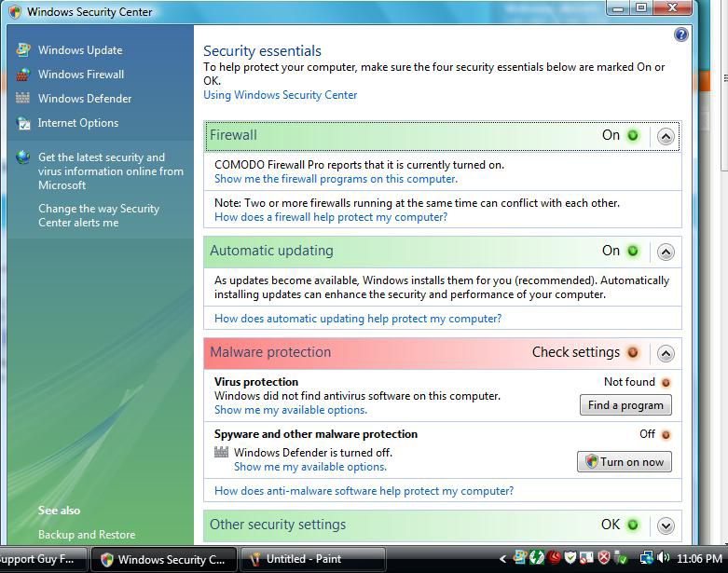Switch to the Support Guy taskbar button

tap(43, 559)
